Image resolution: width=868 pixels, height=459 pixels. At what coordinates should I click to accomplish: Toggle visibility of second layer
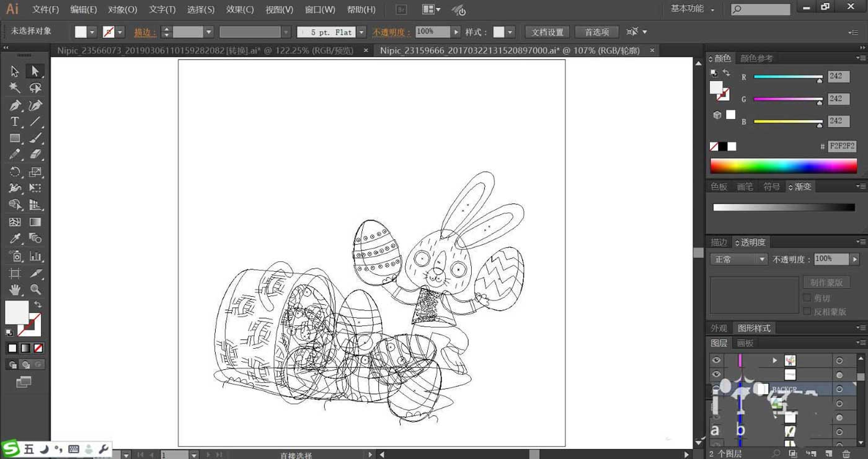click(x=716, y=374)
